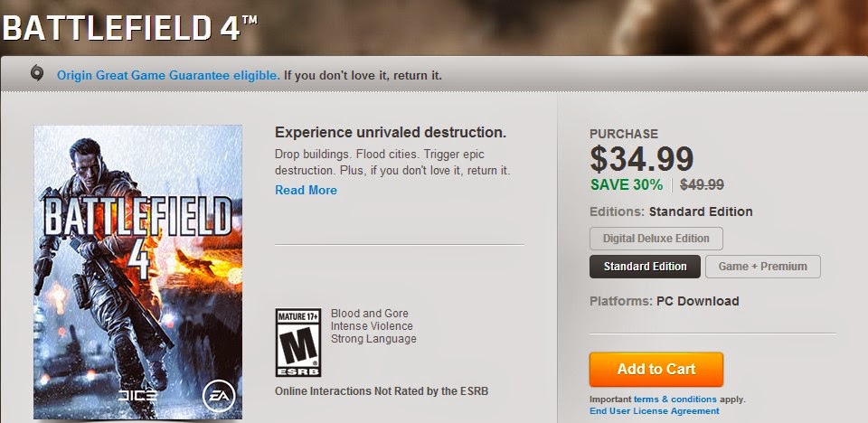868x423 pixels.
Task: Click the Origin guarantee badge icon
Action: click(x=36, y=74)
